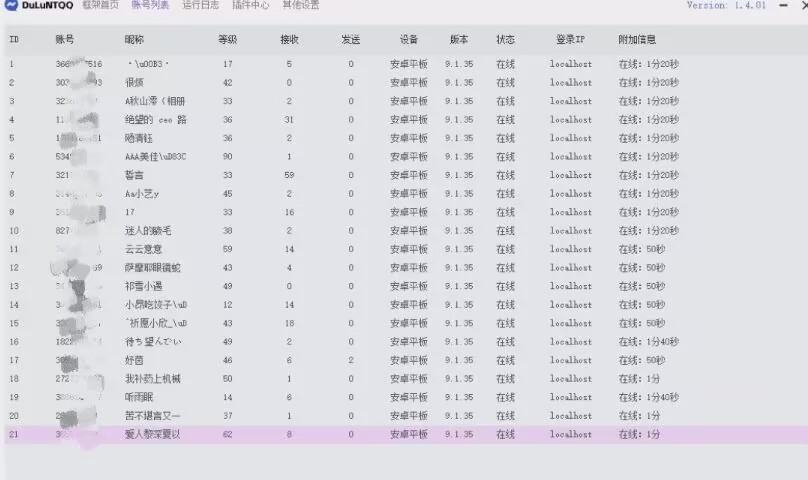Click the level value 62 in row 21

pos(227,434)
